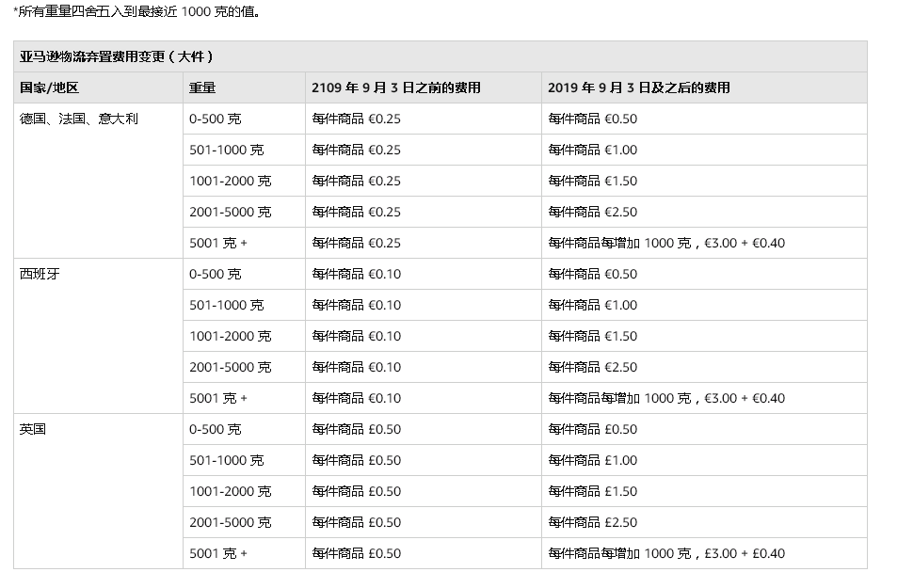Select the 德国、法国、意大利 region cell
Image resolution: width=897 pixels, height=588 pixels.
(79, 119)
